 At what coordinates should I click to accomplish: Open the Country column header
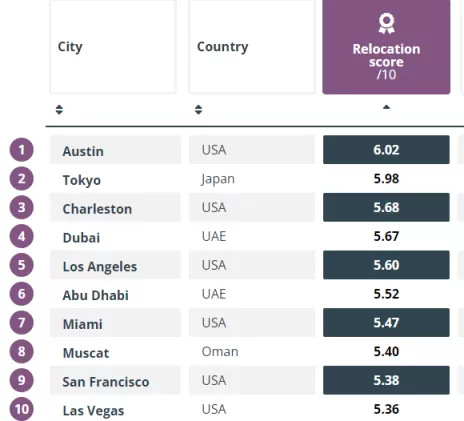pos(252,47)
